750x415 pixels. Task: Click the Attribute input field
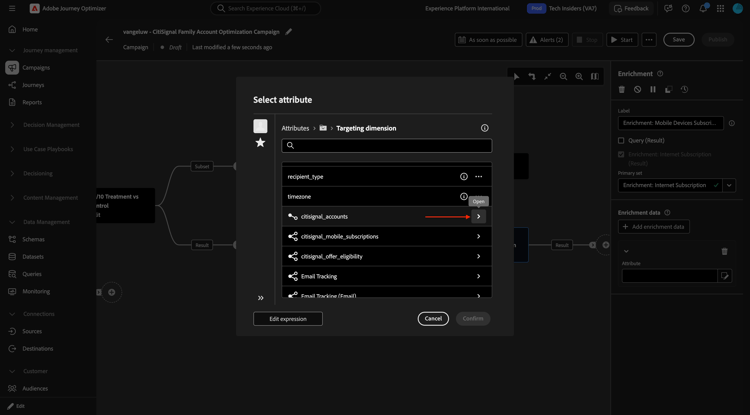[670, 276]
